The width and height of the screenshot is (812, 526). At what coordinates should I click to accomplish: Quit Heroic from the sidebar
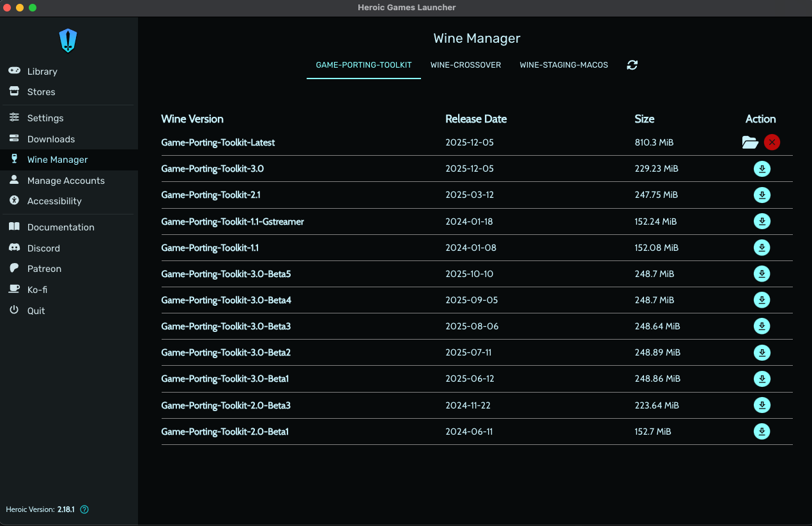[69, 310]
